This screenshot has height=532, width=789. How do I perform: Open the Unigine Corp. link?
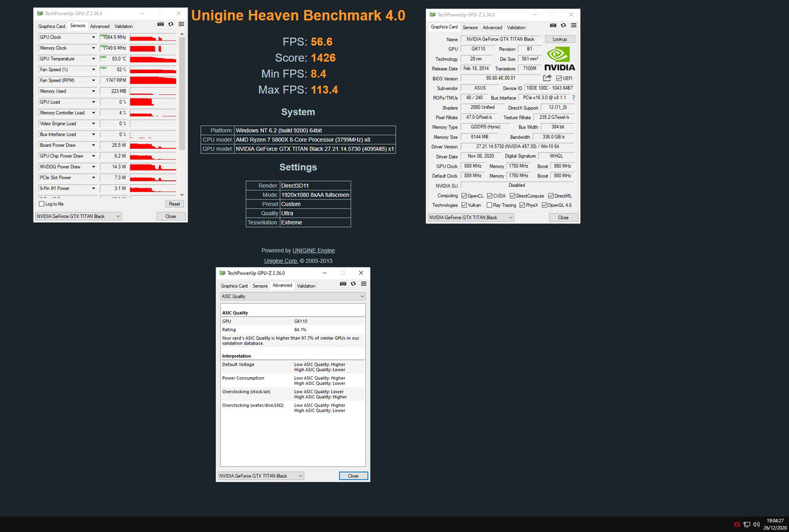(281, 261)
